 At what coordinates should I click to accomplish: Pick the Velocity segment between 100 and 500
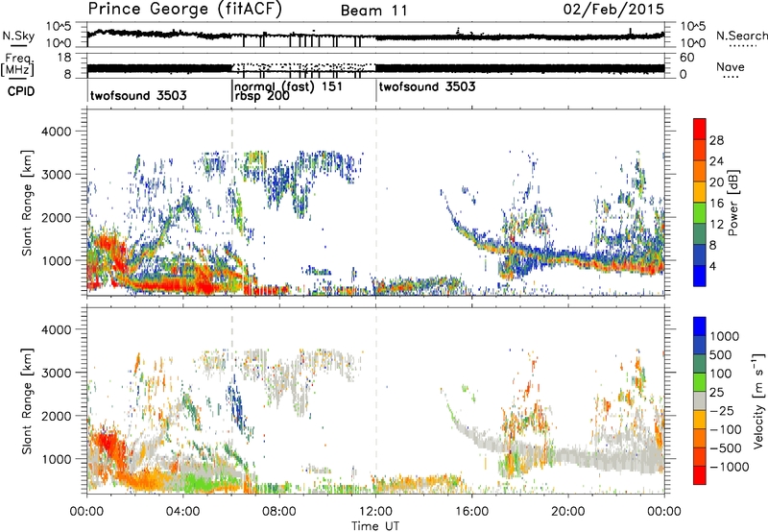[x=700, y=364]
